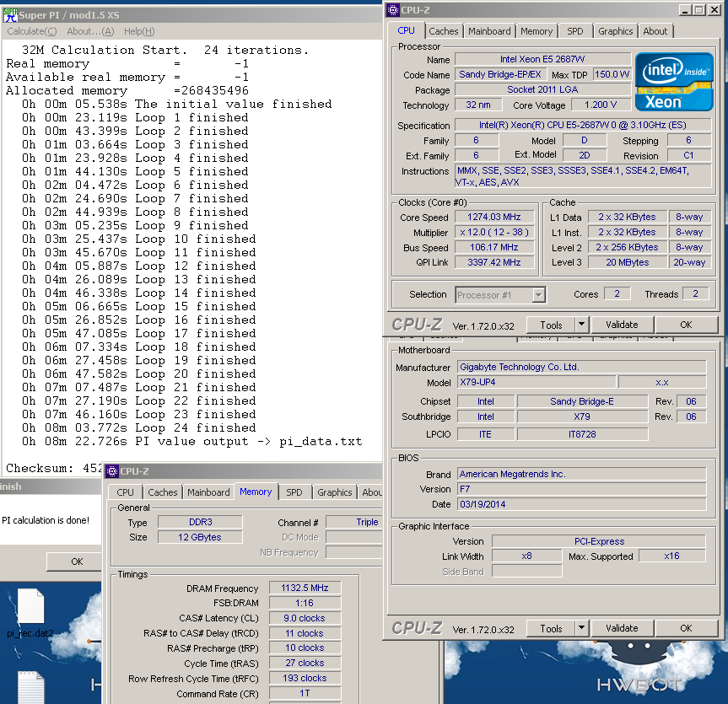Open the CPU tab in the Memory CPU-Z window
Viewport: 728px width, 704px height.
pos(125,492)
